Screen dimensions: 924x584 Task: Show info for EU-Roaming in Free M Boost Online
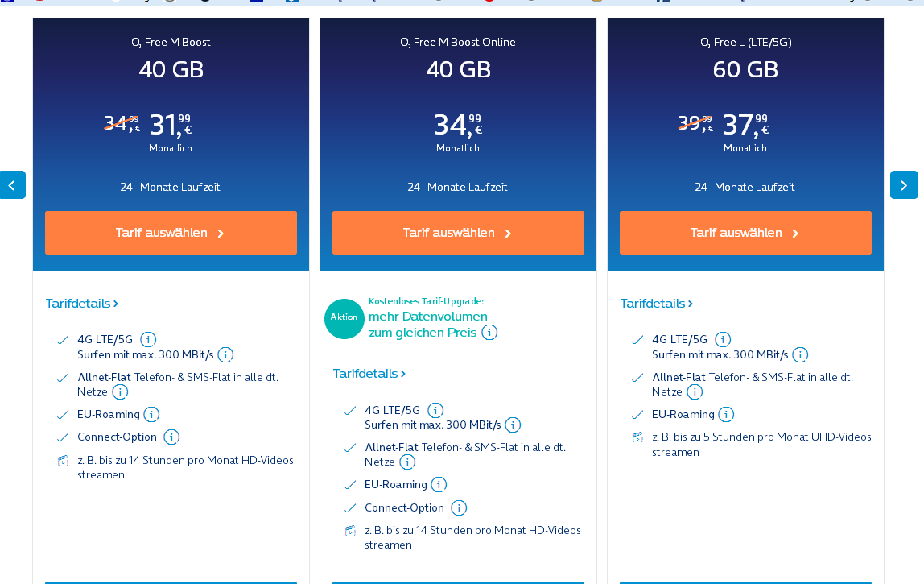tap(439, 484)
